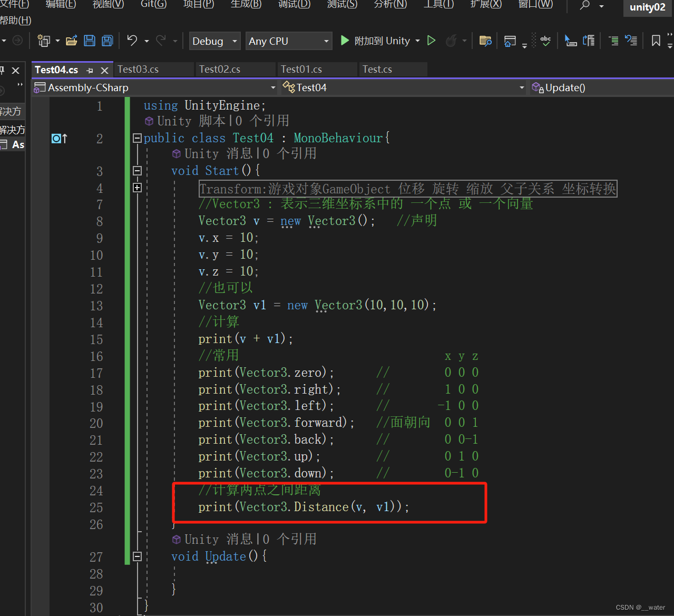This screenshot has height=616, width=674.
Task: Collapse the Update method outline block
Action: click(137, 556)
